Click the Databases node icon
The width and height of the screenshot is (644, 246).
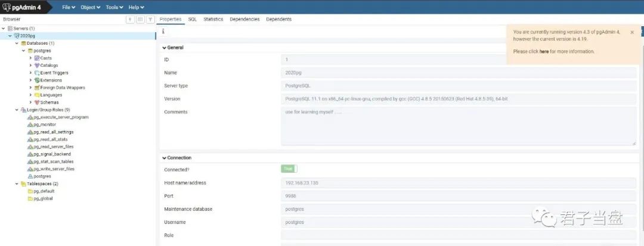(23, 43)
